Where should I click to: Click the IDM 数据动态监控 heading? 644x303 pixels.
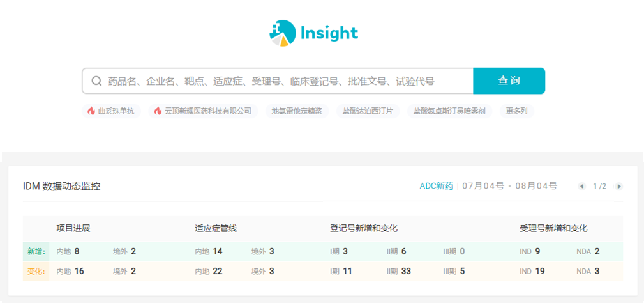pos(62,187)
